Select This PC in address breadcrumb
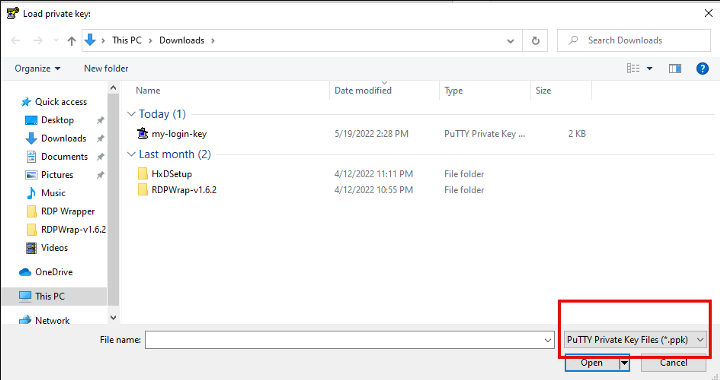The width and height of the screenshot is (720, 380). [x=127, y=40]
